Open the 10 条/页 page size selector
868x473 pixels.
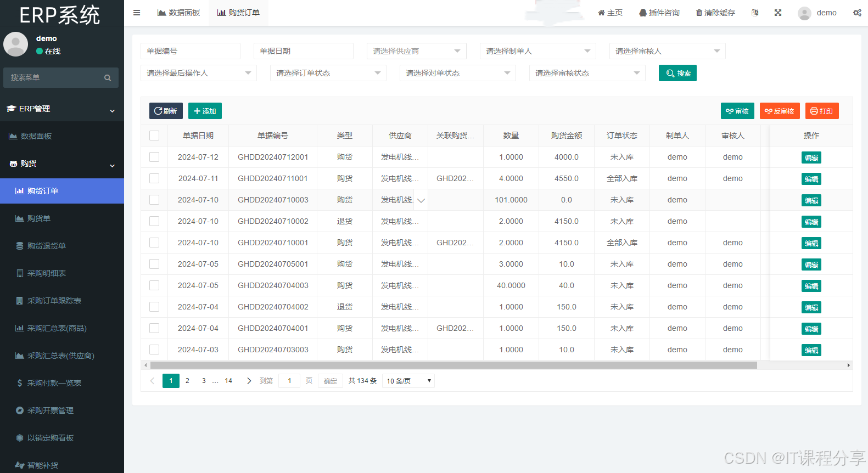pos(408,381)
